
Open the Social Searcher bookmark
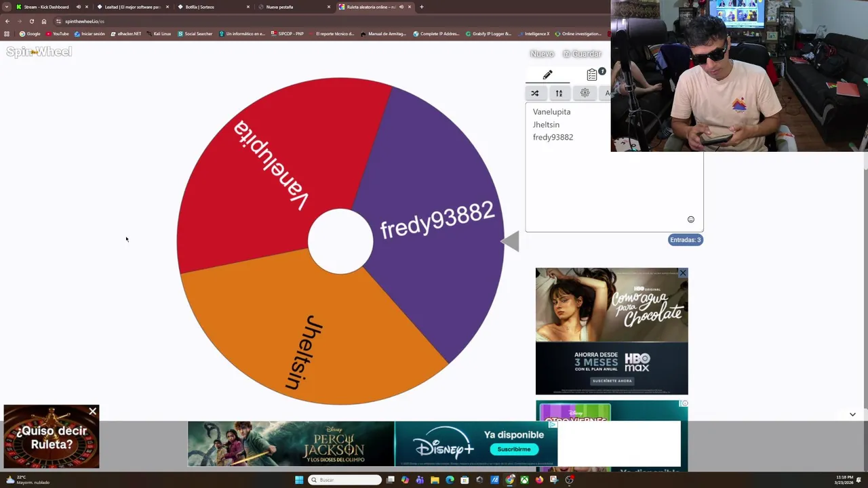pos(195,34)
